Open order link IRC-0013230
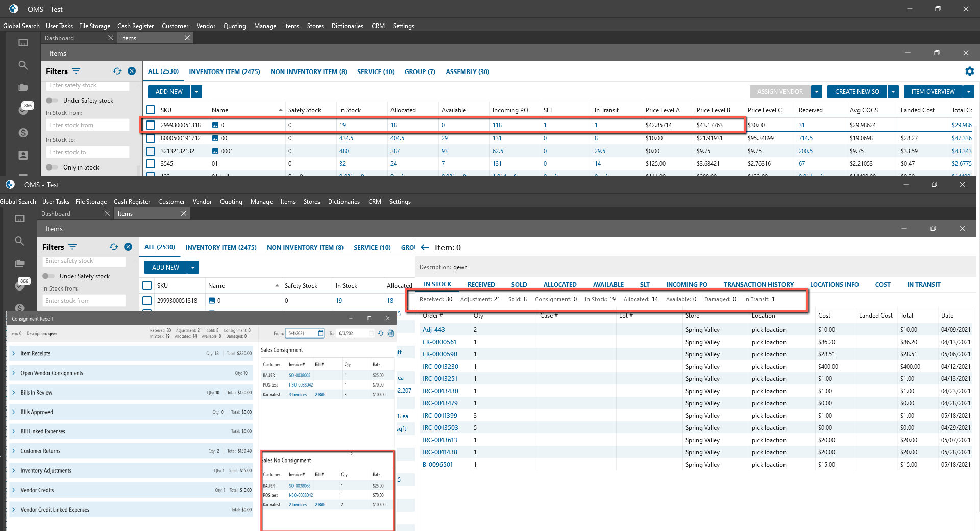This screenshot has height=531, width=980. pyautogui.click(x=440, y=367)
